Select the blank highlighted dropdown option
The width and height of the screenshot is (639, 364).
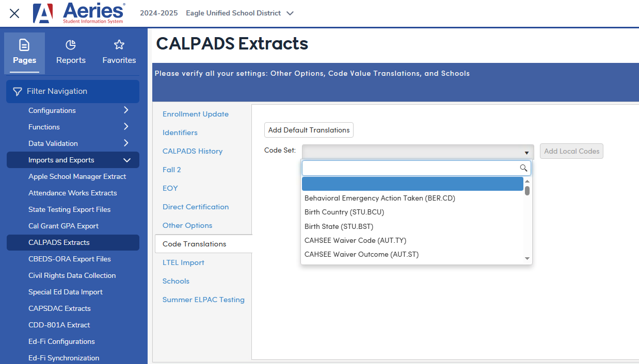point(412,184)
